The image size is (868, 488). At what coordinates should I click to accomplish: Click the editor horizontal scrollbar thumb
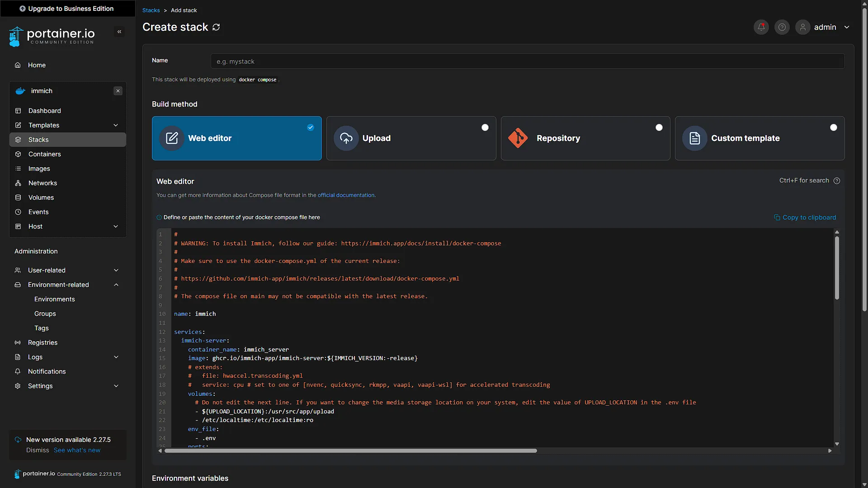(x=351, y=451)
